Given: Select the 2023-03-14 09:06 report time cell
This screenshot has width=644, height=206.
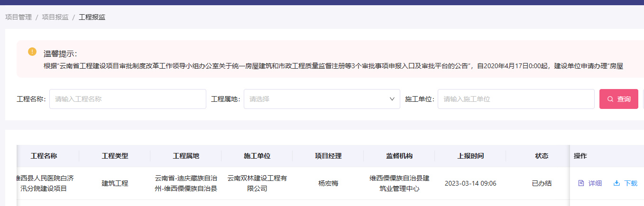Looking at the screenshot, I should (470, 183).
